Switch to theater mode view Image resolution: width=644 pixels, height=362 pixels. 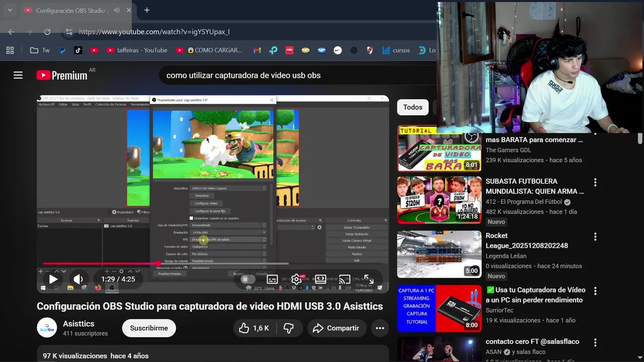320,279
